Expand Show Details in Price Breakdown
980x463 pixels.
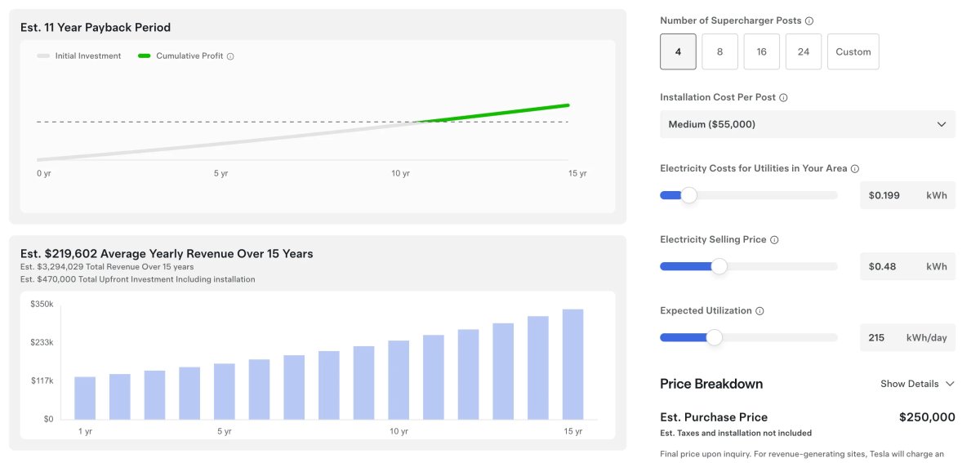pos(917,384)
